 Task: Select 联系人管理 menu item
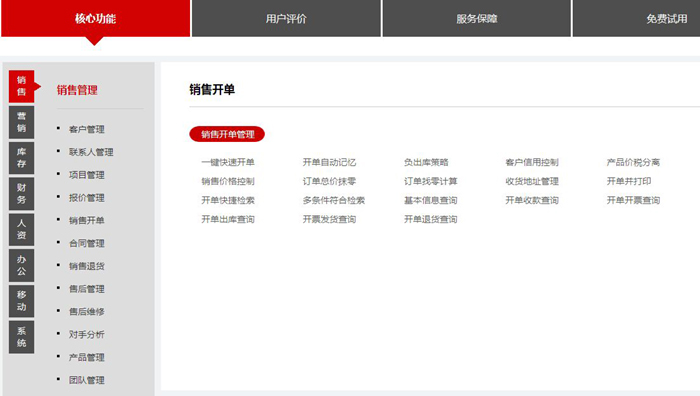click(x=91, y=152)
